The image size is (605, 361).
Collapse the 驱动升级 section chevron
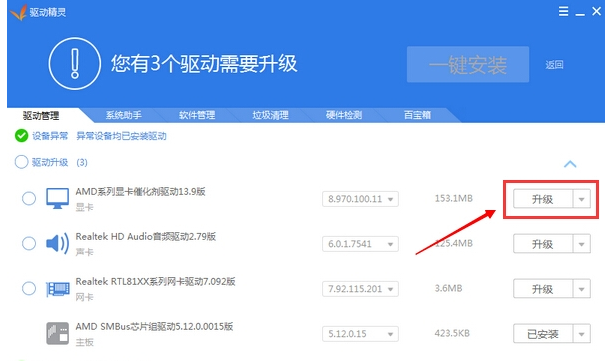(x=570, y=164)
